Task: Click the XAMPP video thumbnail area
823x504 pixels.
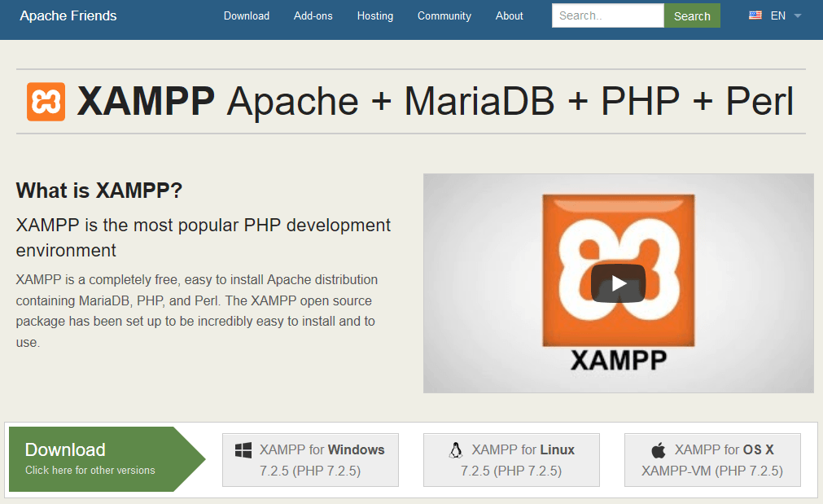Action: pyautogui.click(x=618, y=283)
